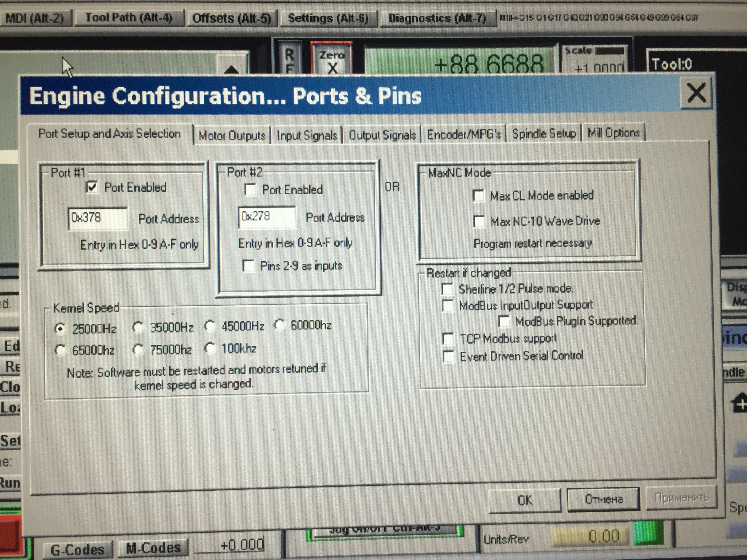Toggle Sherline 1/2 Pulse mode
This screenshot has height=560, width=747.
(x=447, y=289)
